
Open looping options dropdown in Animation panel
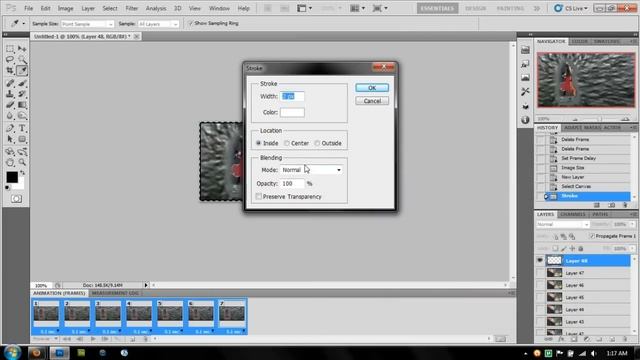45,339
